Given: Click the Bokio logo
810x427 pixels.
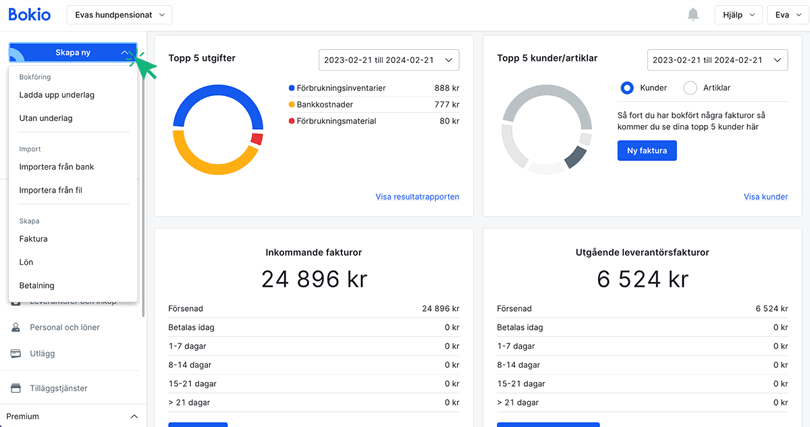Looking at the screenshot, I should tap(29, 15).
